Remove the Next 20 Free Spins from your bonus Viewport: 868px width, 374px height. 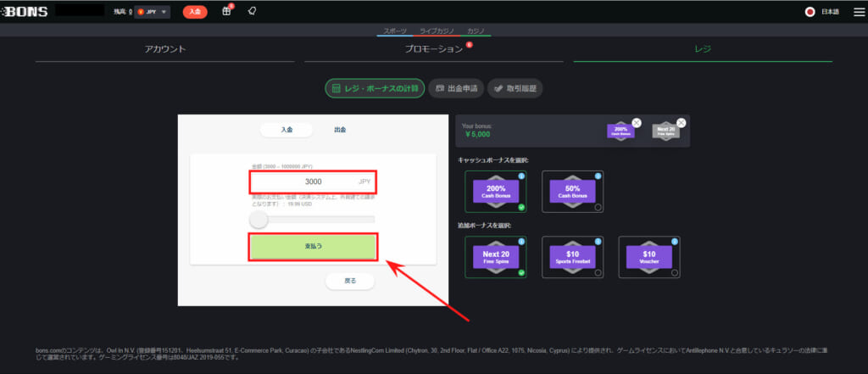click(682, 122)
